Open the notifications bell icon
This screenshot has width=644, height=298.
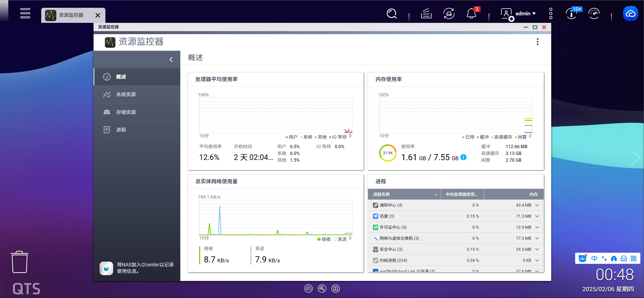[471, 14]
